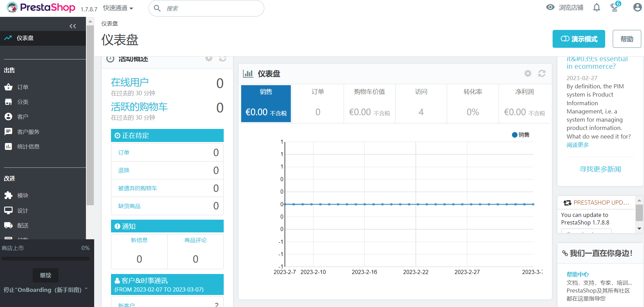644x307 pixels.
Task: Click the 仪表盘 trend icon in the sidebar
Action: point(8,38)
